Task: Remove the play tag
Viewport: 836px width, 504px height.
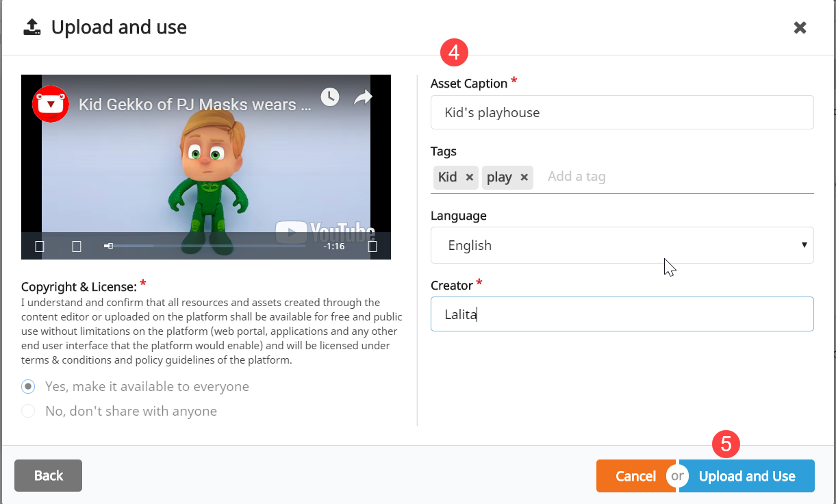Action: [524, 177]
